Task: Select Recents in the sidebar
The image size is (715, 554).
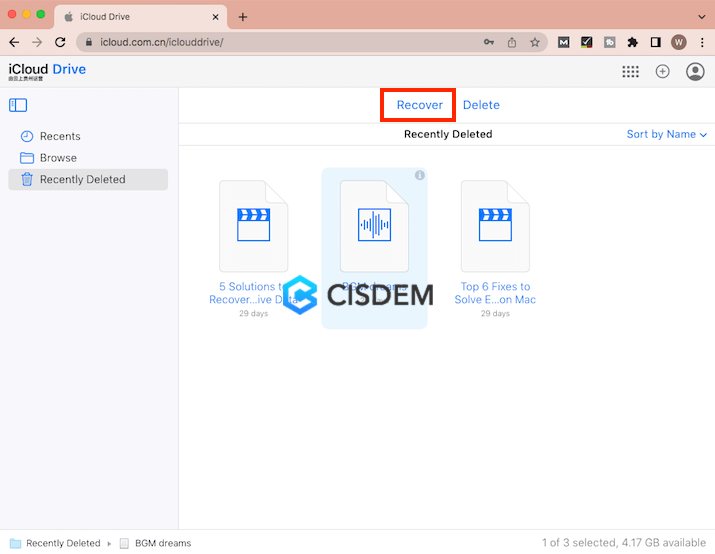Action: pos(59,136)
